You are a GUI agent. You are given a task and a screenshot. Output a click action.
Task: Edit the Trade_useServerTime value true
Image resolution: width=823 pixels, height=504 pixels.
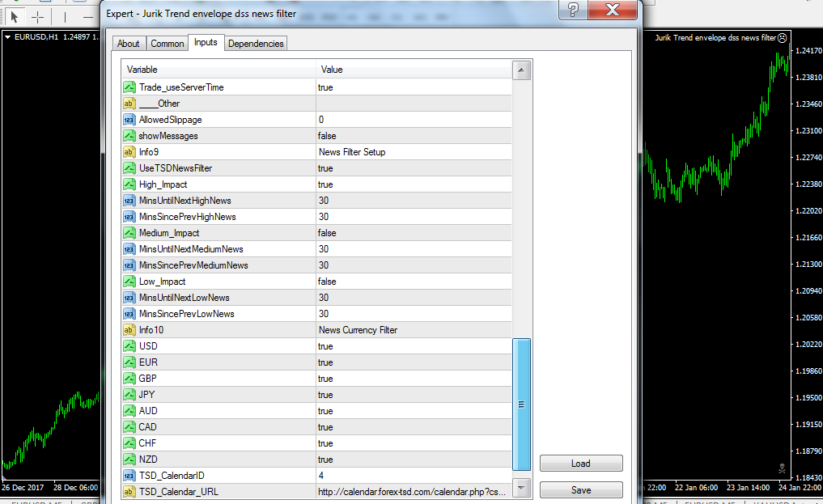[414, 87]
